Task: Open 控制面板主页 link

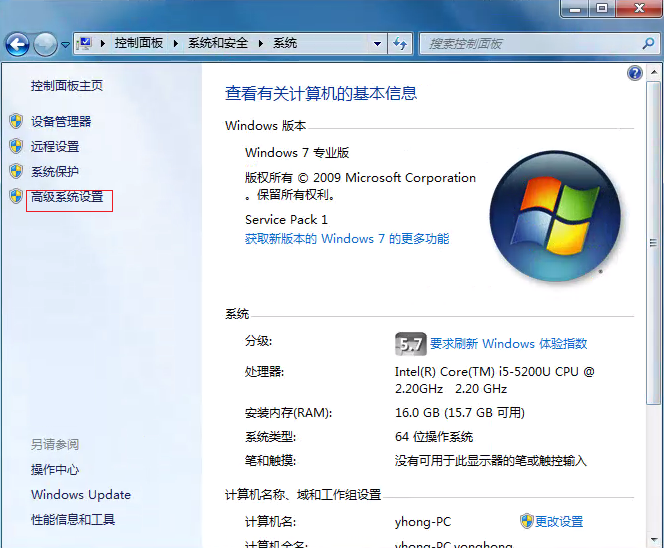Action: [67, 86]
